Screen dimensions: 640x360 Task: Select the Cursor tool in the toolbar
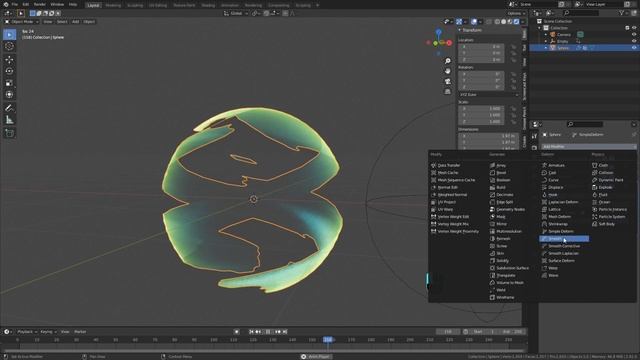coord(9,46)
